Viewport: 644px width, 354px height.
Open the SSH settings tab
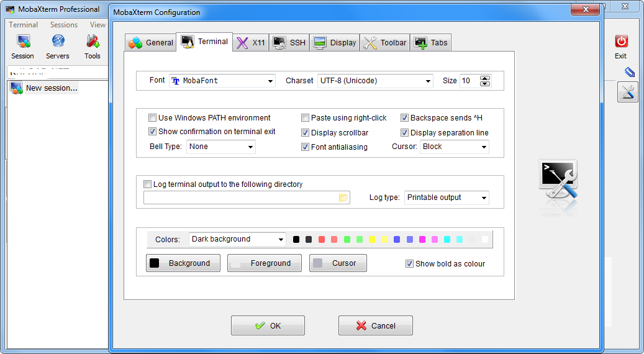click(x=289, y=42)
